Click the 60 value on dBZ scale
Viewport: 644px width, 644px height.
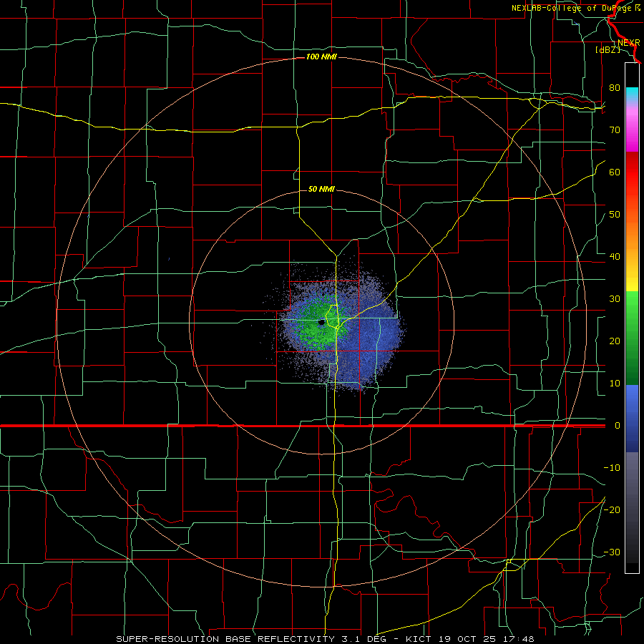[615, 172]
